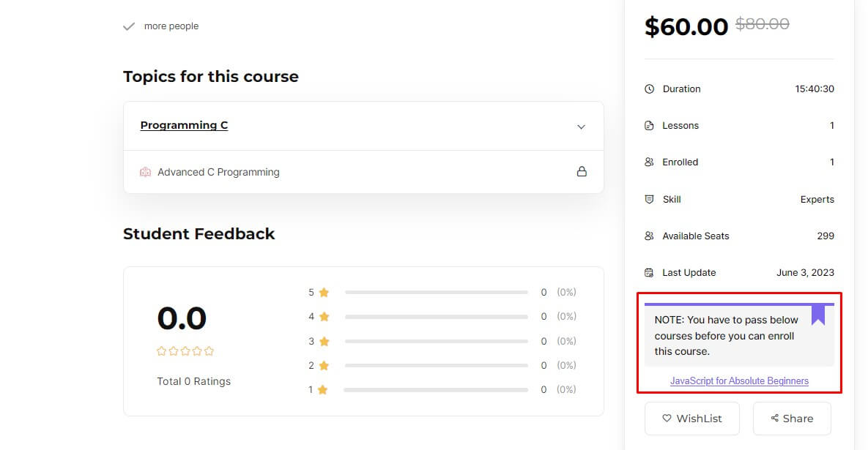This screenshot has width=868, height=450.
Task: Click the Lessons document icon
Action: pyautogui.click(x=649, y=125)
